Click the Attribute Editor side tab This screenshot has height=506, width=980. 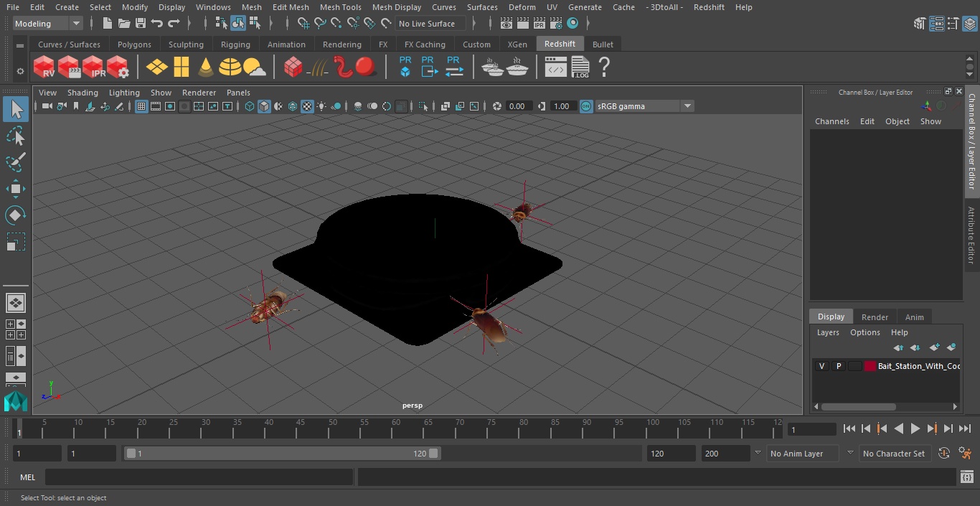coord(971,235)
